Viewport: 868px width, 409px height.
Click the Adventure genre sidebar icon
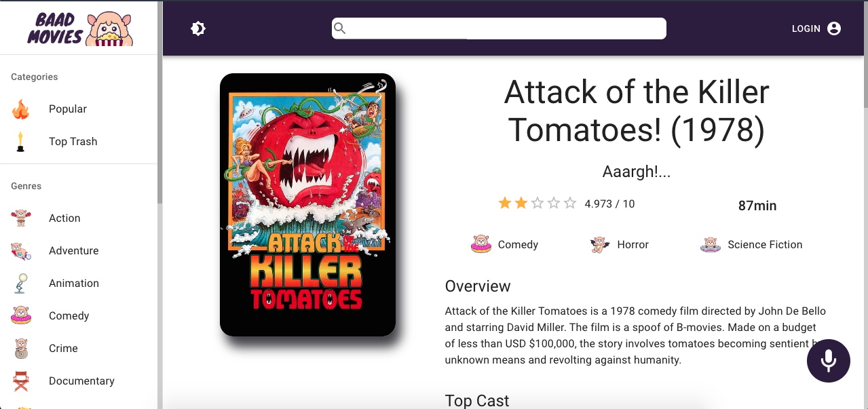(x=21, y=251)
